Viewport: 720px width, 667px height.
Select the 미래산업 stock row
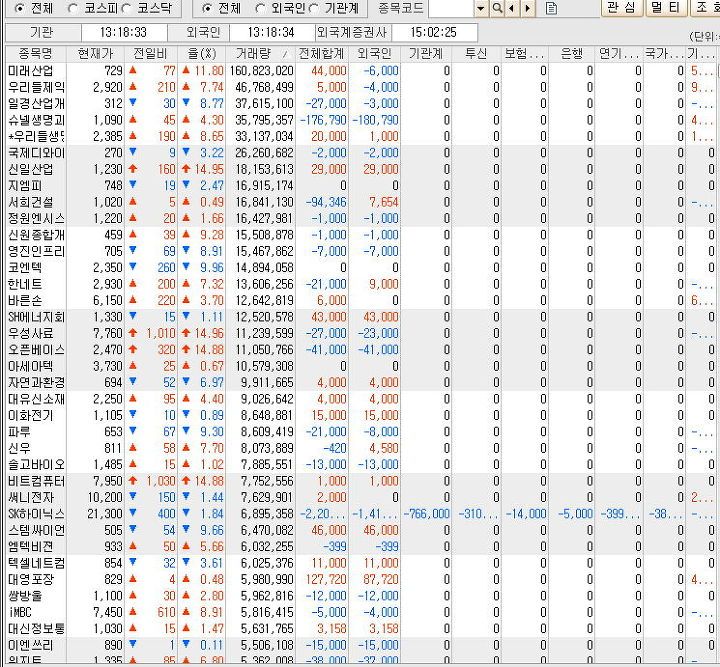pos(360,71)
